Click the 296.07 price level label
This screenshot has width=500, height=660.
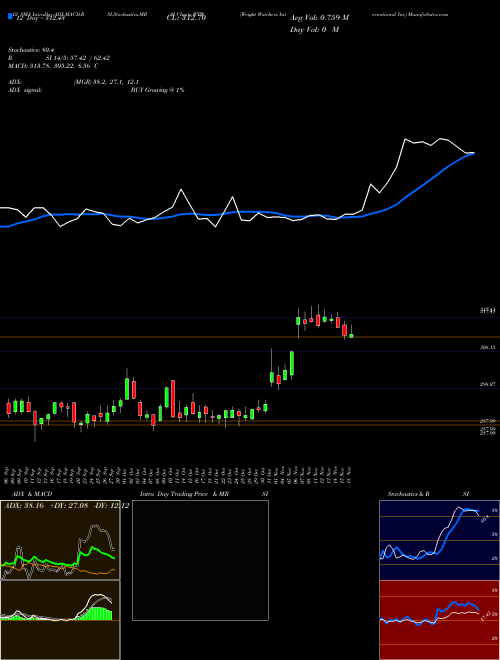pyautogui.click(x=488, y=384)
